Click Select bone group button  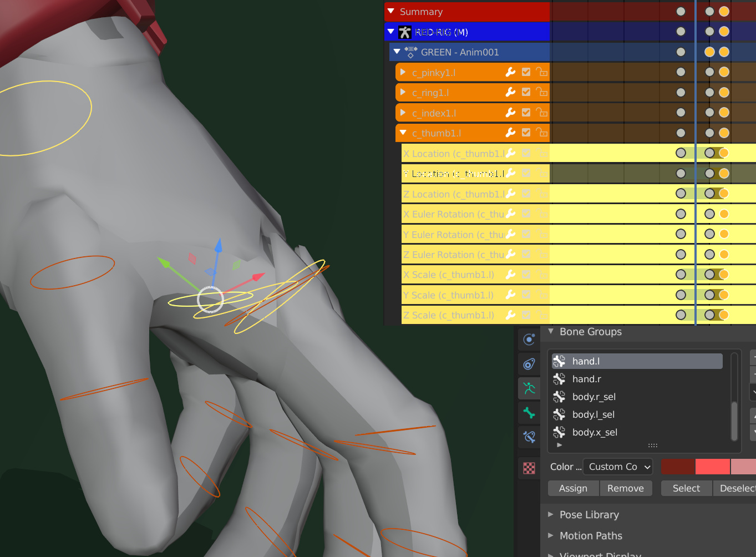click(686, 488)
